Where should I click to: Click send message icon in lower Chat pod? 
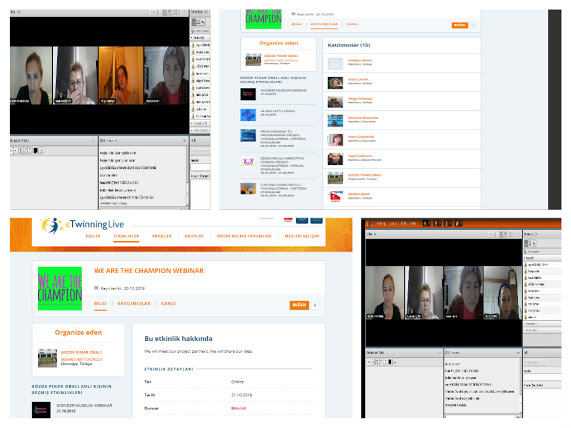(x=518, y=417)
